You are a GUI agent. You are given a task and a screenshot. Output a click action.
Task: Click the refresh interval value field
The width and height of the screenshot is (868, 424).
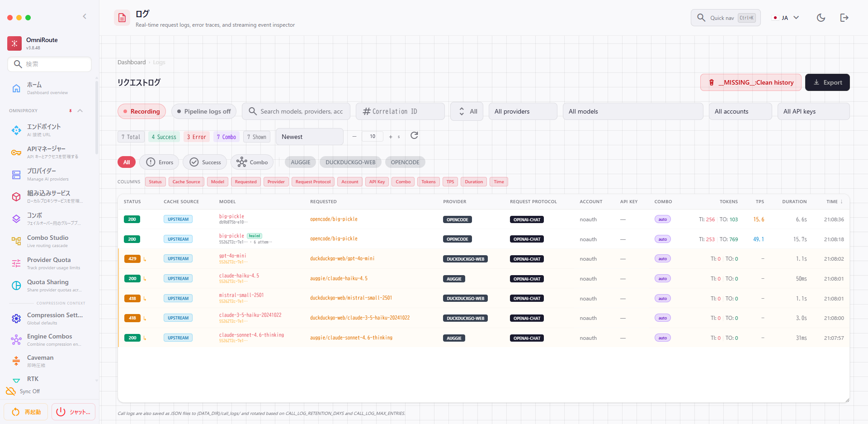coord(373,136)
